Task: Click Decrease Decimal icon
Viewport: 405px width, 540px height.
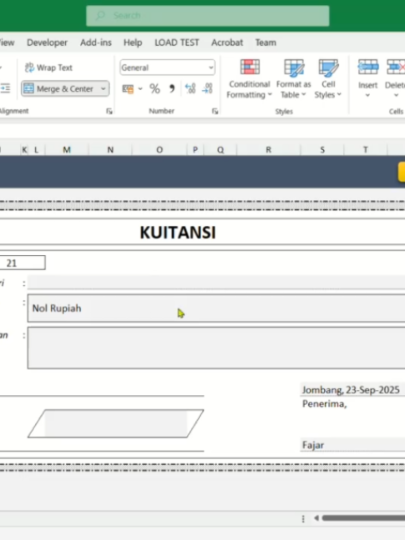Action: pos(207,89)
